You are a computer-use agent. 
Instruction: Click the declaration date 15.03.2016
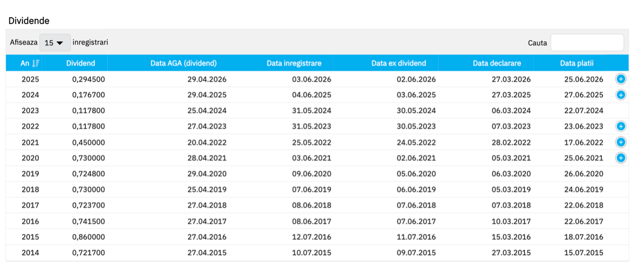click(x=511, y=237)
